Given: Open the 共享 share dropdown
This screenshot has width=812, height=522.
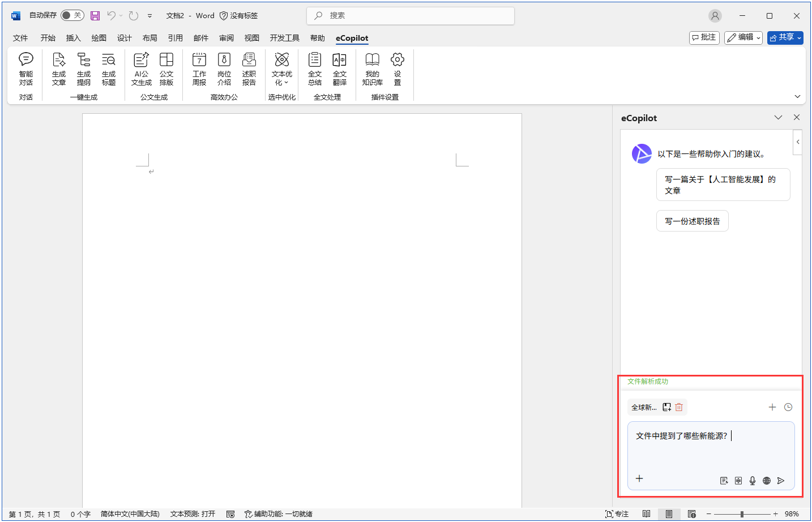Looking at the screenshot, I should tap(785, 37).
